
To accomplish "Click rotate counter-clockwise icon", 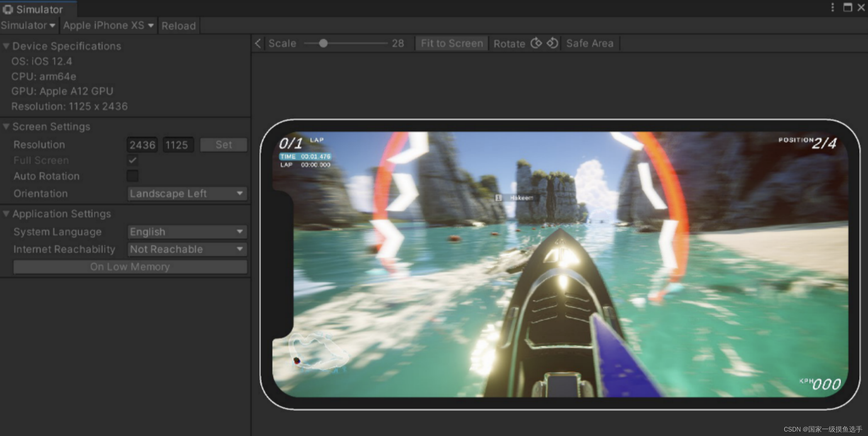I will (552, 43).
